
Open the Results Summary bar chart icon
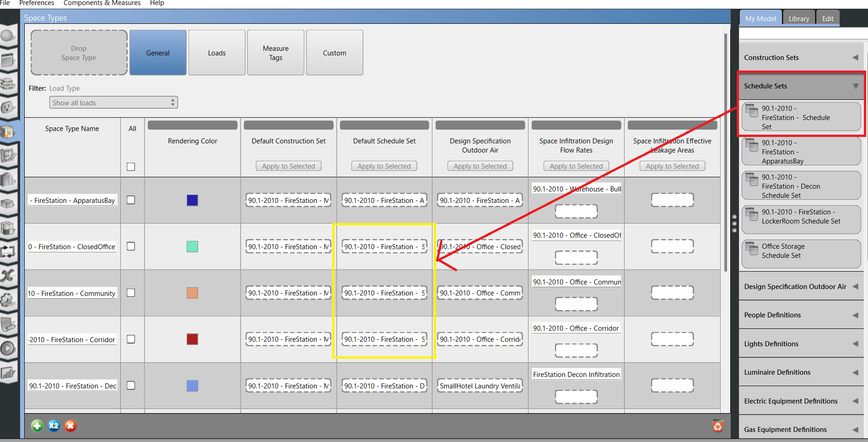pyautogui.click(x=8, y=372)
